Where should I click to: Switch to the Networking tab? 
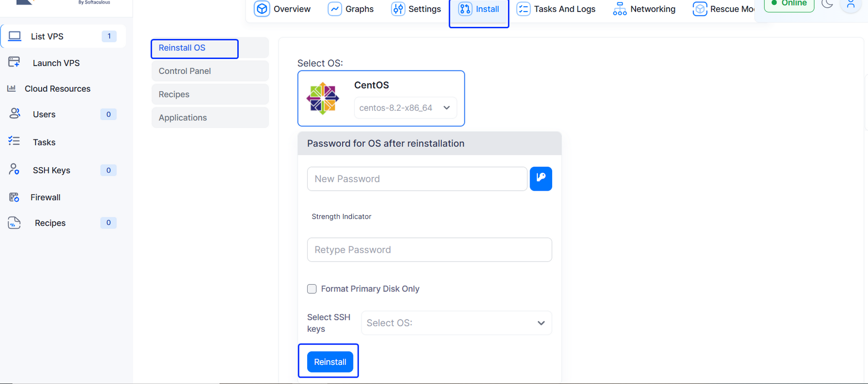click(644, 9)
